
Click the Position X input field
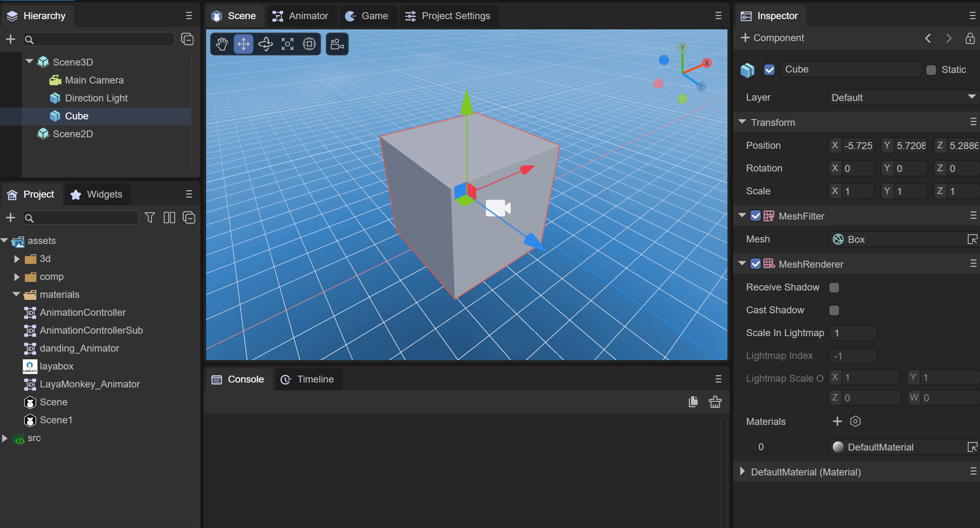click(x=859, y=145)
